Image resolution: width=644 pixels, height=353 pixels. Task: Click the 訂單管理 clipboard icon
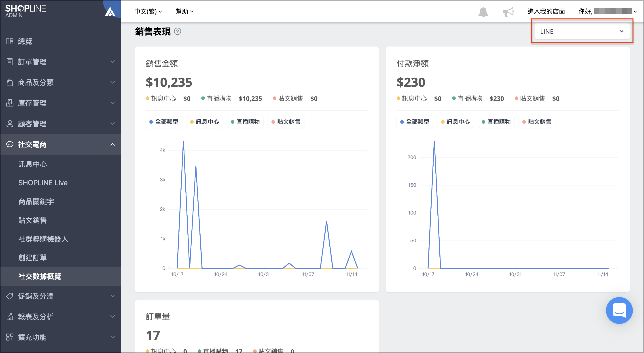click(10, 62)
